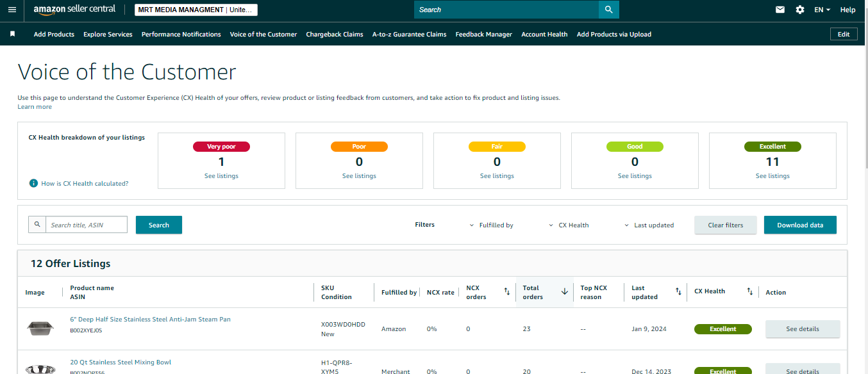Click the teal Search button
The image size is (868, 374).
[x=159, y=225]
